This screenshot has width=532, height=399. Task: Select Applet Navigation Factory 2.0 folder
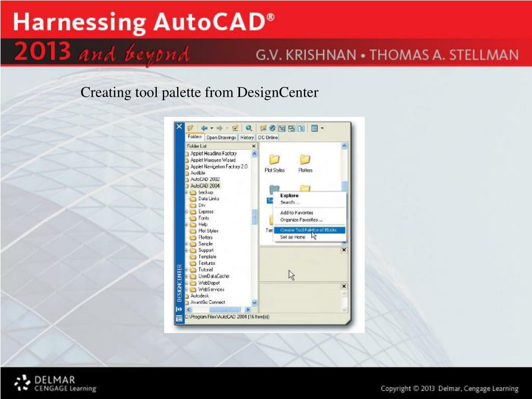pyautogui.click(x=219, y=167)
